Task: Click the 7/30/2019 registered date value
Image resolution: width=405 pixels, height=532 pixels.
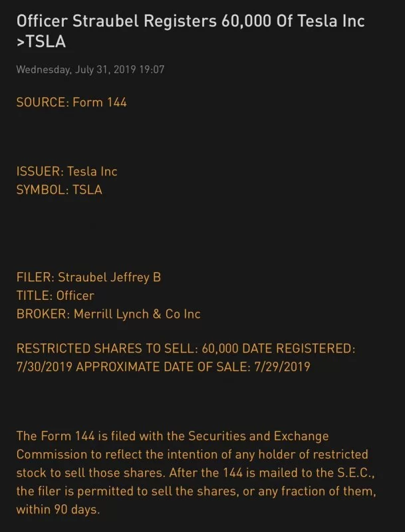Action: coord(45,366)
